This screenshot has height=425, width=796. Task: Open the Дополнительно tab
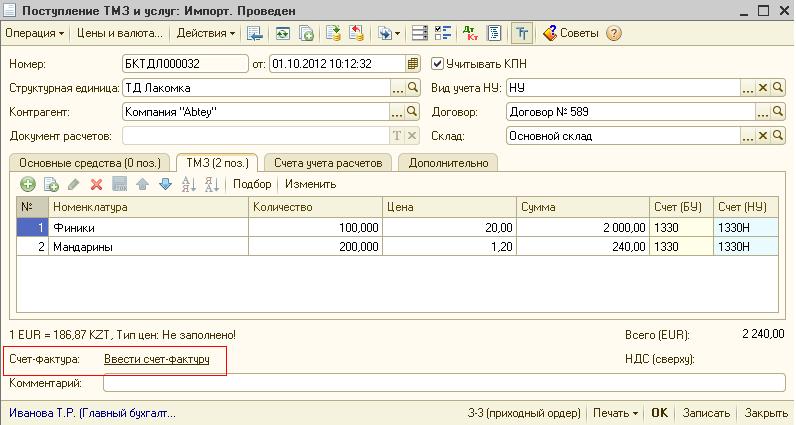pos(447,162)
